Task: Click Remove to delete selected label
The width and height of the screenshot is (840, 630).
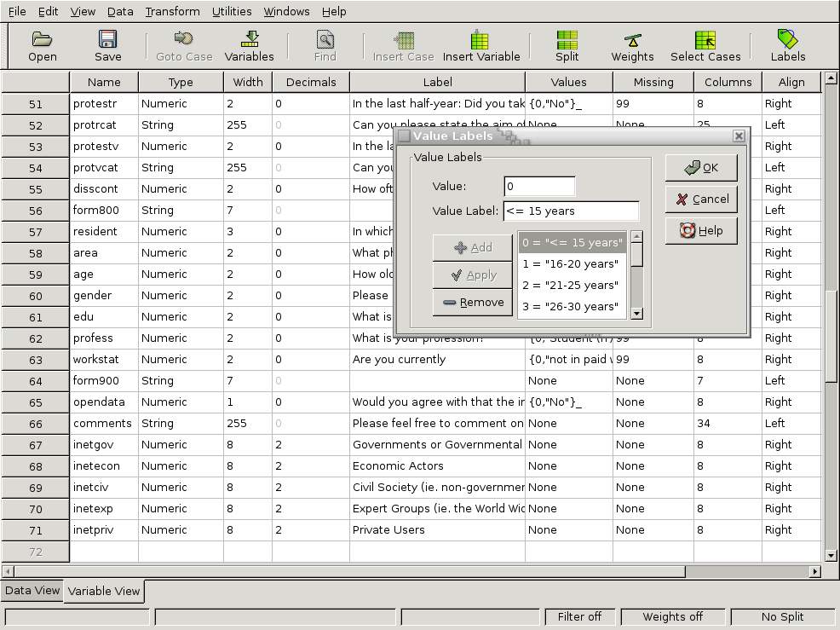Action: (474, 302)
